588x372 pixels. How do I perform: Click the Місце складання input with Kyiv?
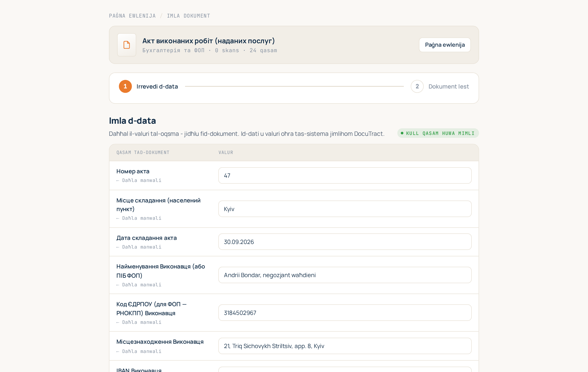tap(345, 209)
